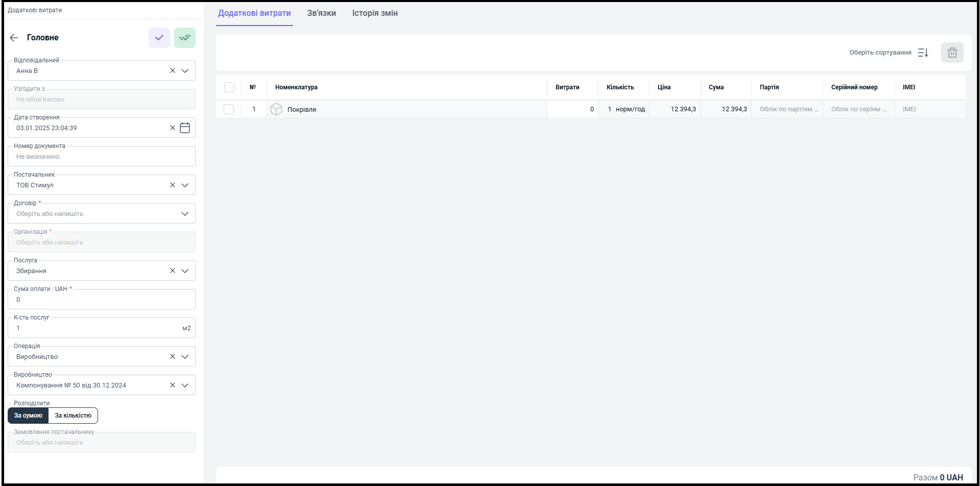Clear the Постачальник ТОВ Стимул value

[173, 185]
